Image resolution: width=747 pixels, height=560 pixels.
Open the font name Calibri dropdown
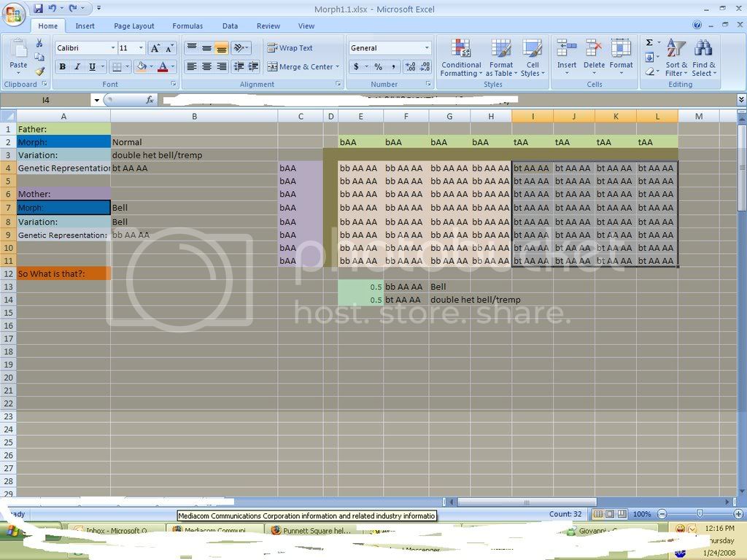coord(113,48)
